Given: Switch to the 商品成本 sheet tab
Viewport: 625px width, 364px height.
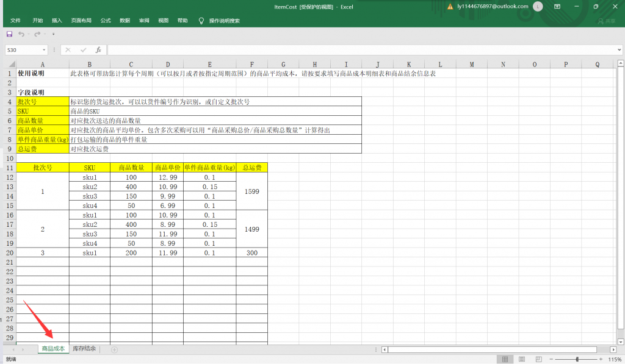Looking at the screenshot, I should tap(54, 349).
